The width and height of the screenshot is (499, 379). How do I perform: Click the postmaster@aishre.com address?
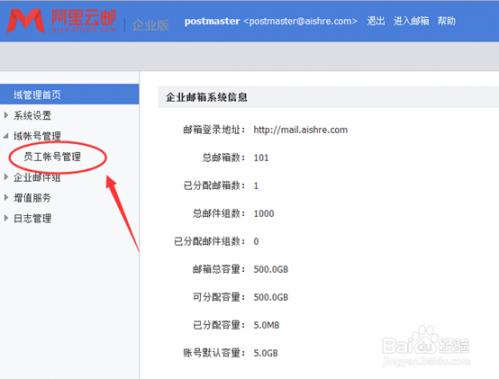pos(300,21)
